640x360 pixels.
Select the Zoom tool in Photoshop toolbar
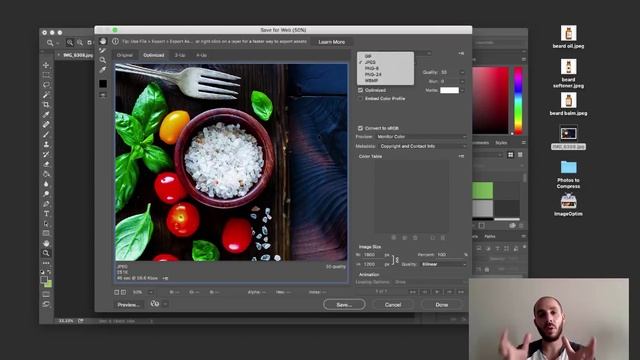(46, 253)
